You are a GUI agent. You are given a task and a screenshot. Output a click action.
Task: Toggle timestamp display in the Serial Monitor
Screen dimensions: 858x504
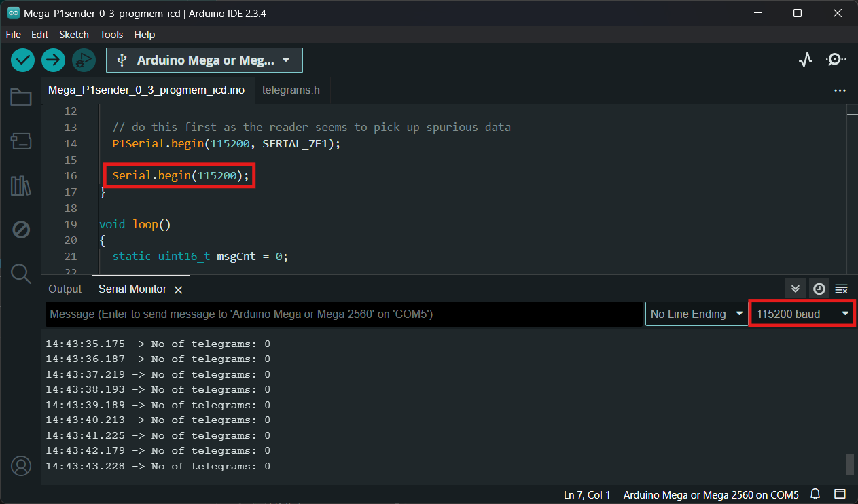pyautogui.click(x=819, y=289)
